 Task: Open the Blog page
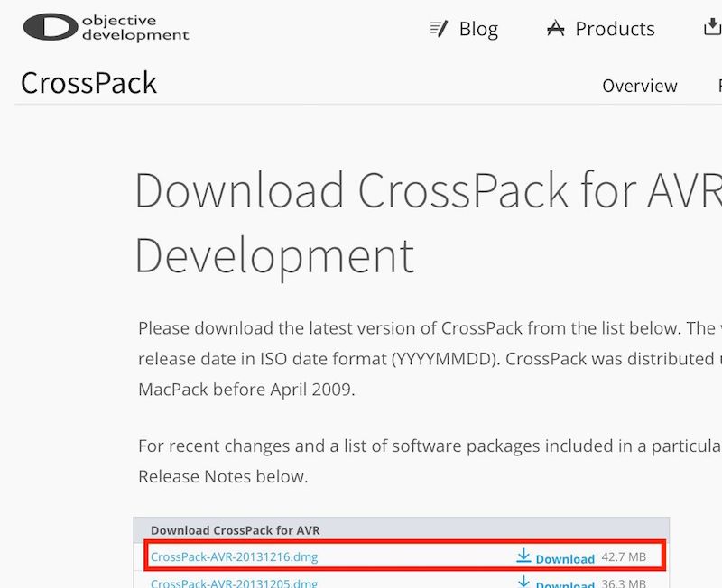[x=477, y=28]
